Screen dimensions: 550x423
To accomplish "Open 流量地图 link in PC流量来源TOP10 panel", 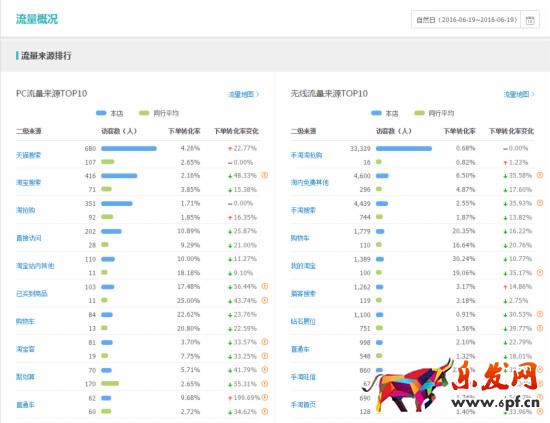I will (x=244, y=94).
